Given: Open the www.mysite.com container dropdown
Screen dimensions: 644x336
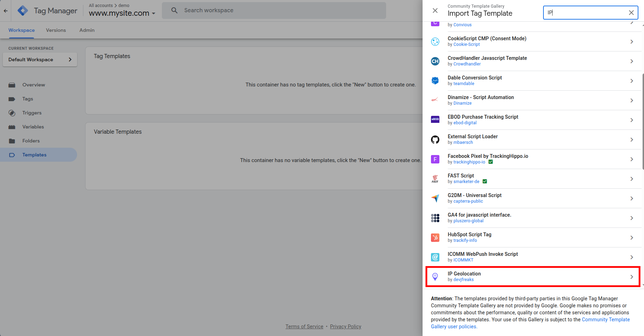Looking at the screenshot, I should 122,13.
